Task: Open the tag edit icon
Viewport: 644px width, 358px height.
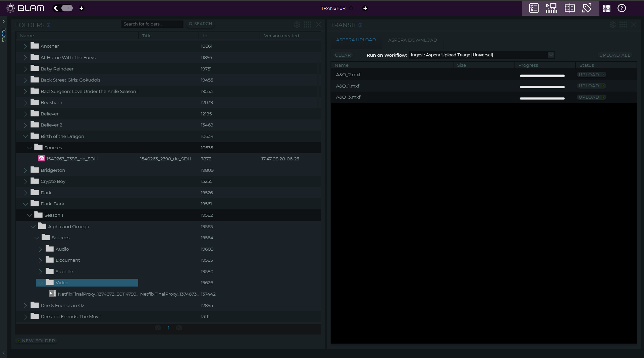Action: (x=587, y=8)
